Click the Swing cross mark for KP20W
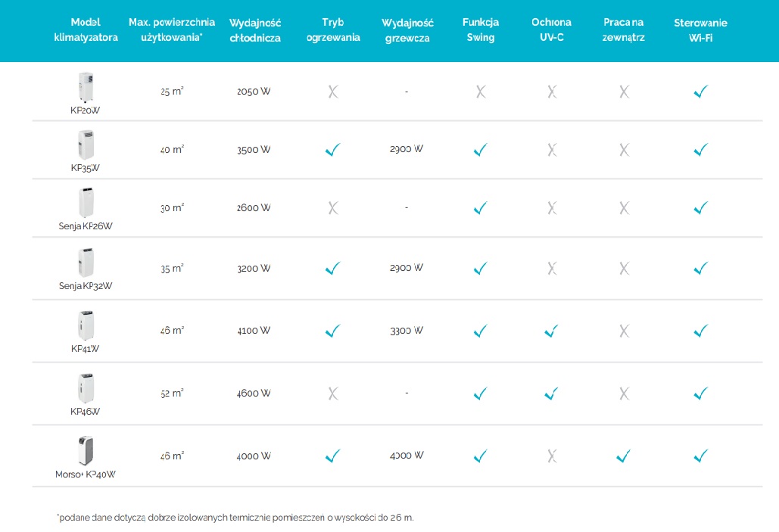This screenshot has height=532, width=779. [480, 92]
